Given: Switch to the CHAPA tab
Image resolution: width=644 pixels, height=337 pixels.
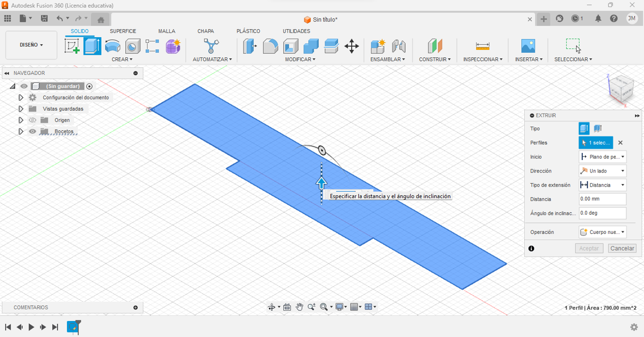Looking at the screenshot, I should point(205,31).
